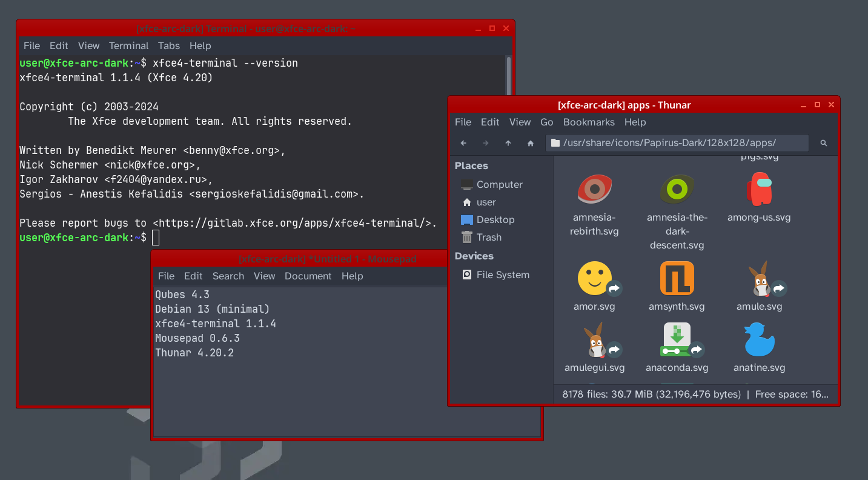This screenshot has height=480, width=868.
Task: Click the go up to parent folder arrow
Action: 508,143
